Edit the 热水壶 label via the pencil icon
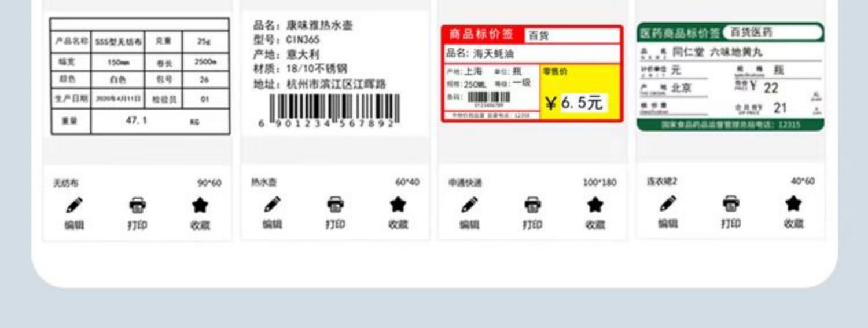 [272, 205]
